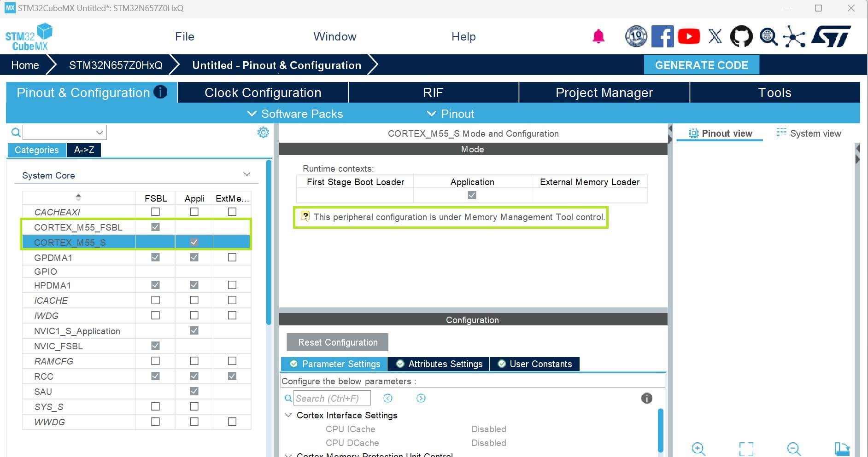Expand the Software Packs menu

point(295,114)
